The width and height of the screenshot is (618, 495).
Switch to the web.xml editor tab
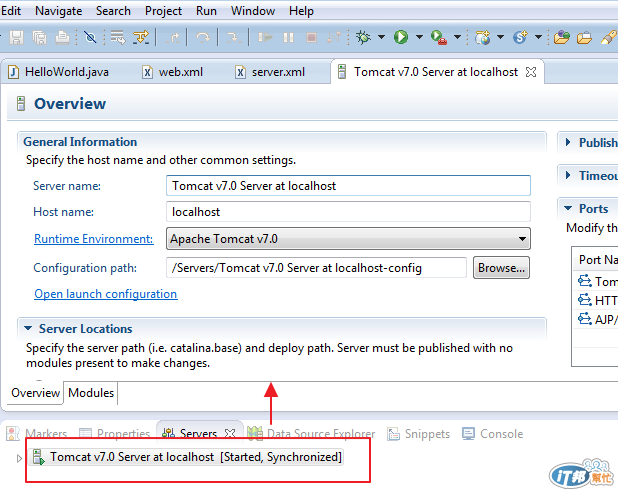[173, 72]
